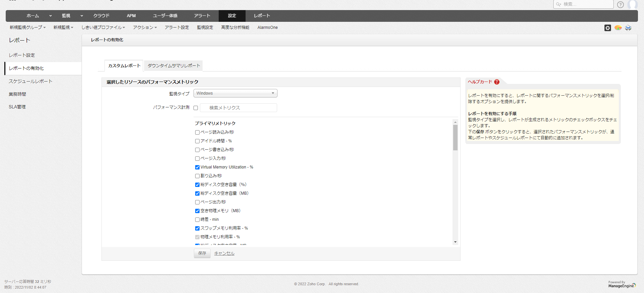644x293 pixels.
Task: Open the アラート main menu
Action: coord(202,16)
